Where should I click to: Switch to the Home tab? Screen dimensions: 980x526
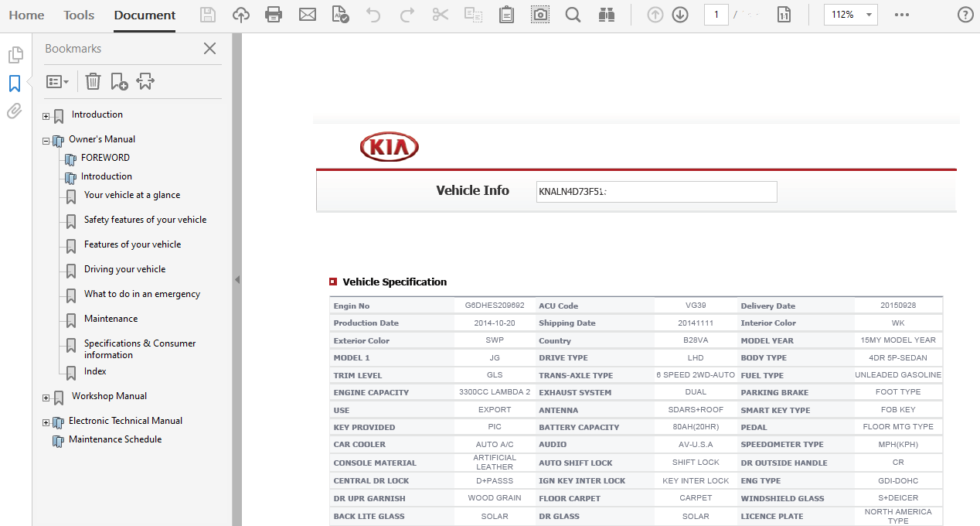(x=26, y=15)
